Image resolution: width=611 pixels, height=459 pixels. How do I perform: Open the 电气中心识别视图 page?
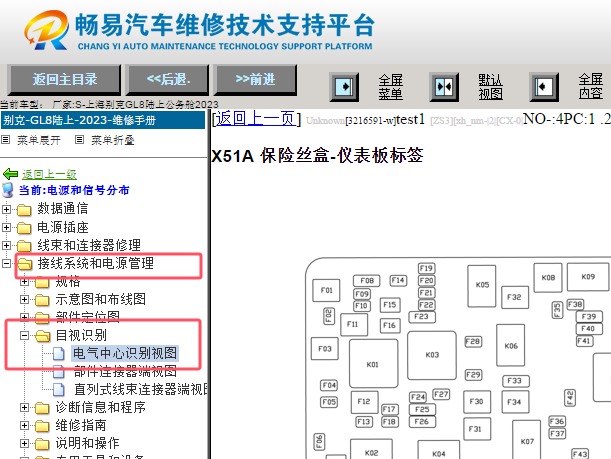(125, 353)
